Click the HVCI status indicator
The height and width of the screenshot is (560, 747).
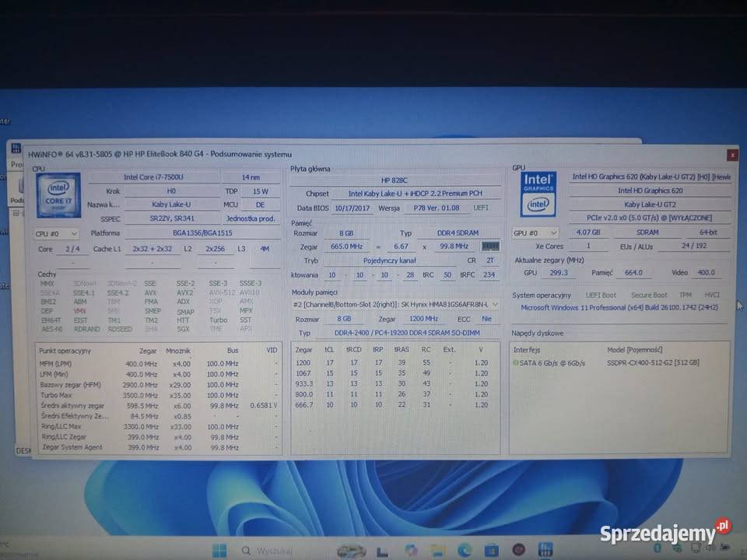pos(712,296)
